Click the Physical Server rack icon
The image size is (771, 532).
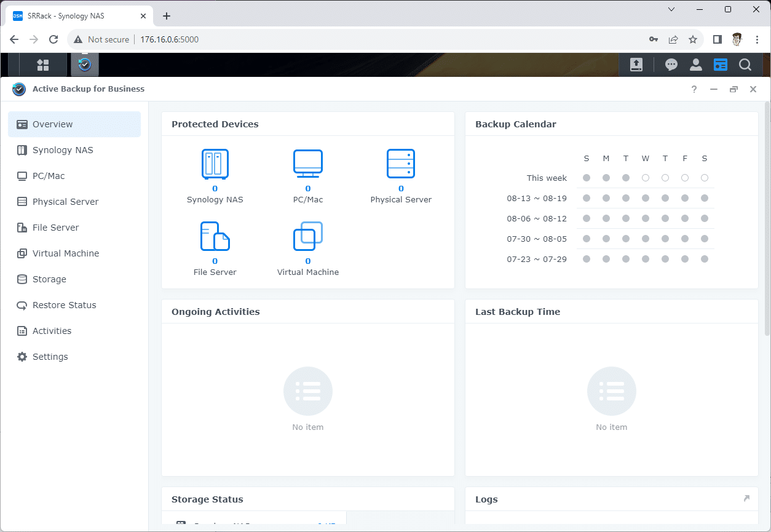[401, 164]
